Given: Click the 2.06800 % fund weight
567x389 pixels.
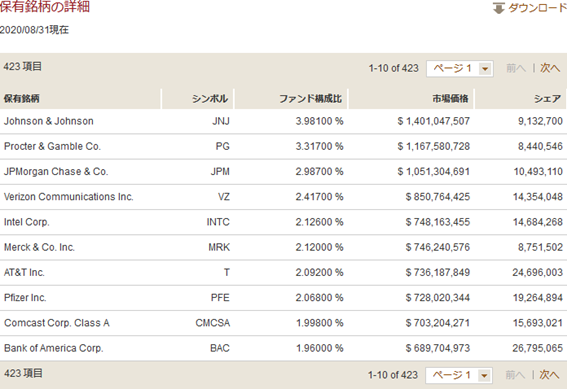Looking at the screenshot, I should click(x=319, y=298).
